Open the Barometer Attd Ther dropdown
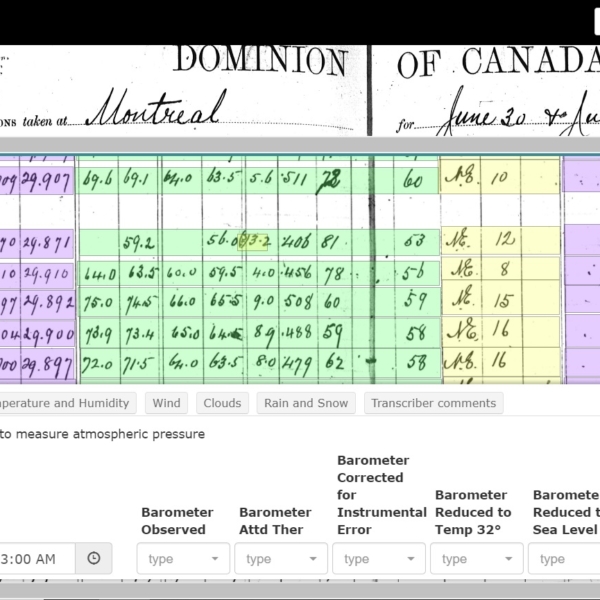 pos(281,559)
